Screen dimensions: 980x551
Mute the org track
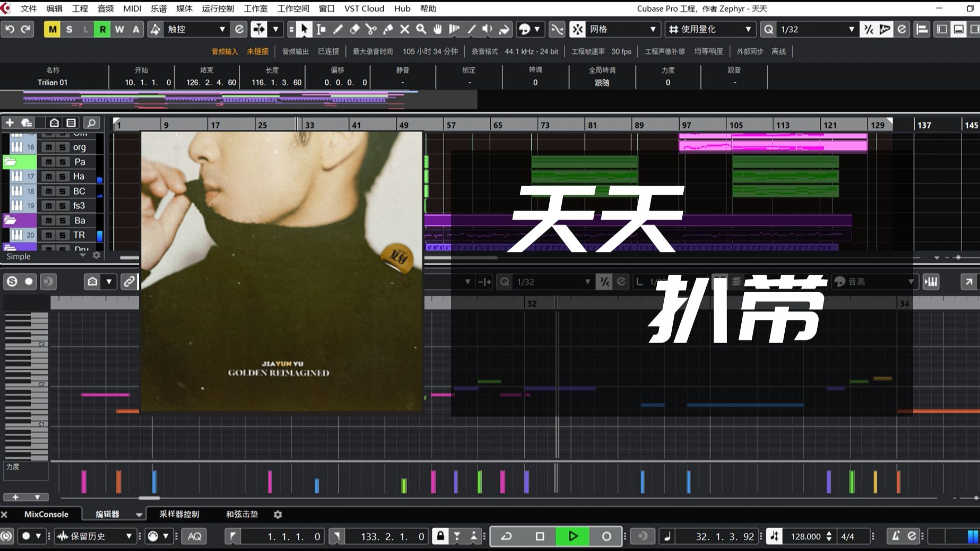tap(49, 147)
